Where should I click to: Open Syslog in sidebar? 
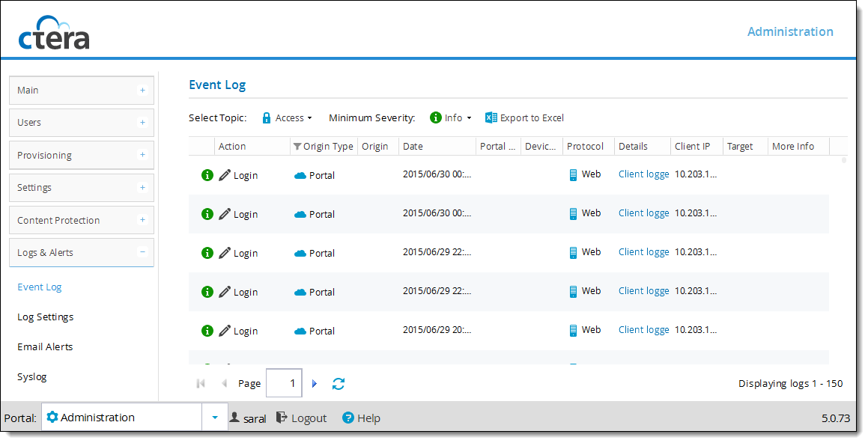click(32, 376)
